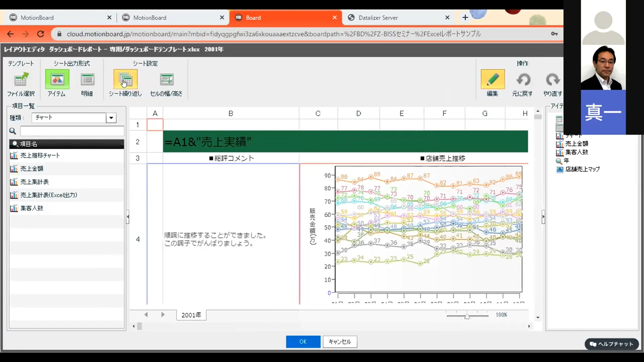Image resolution: width=644 pixels, height=362 pixels.
Task: Select 年 search item in right panel
Action: (566, 161)
